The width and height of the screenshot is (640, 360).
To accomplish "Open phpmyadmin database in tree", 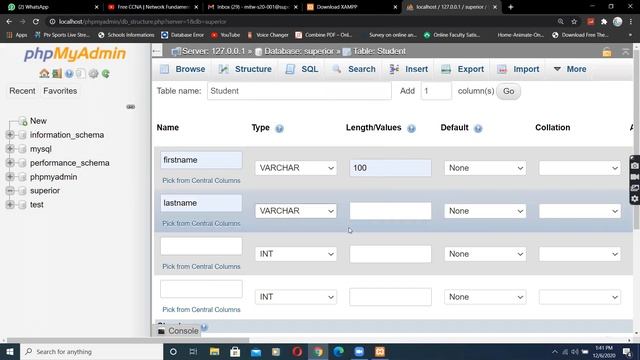I will 53,177.
